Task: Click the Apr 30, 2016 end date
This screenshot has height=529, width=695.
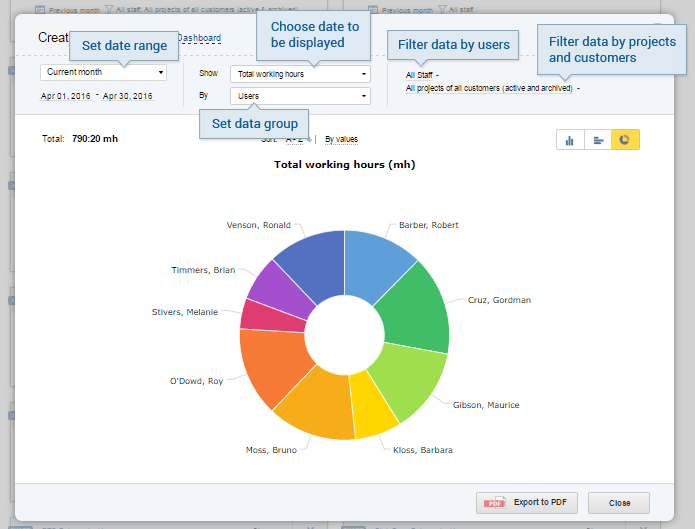Action: (x=128, y=97)
